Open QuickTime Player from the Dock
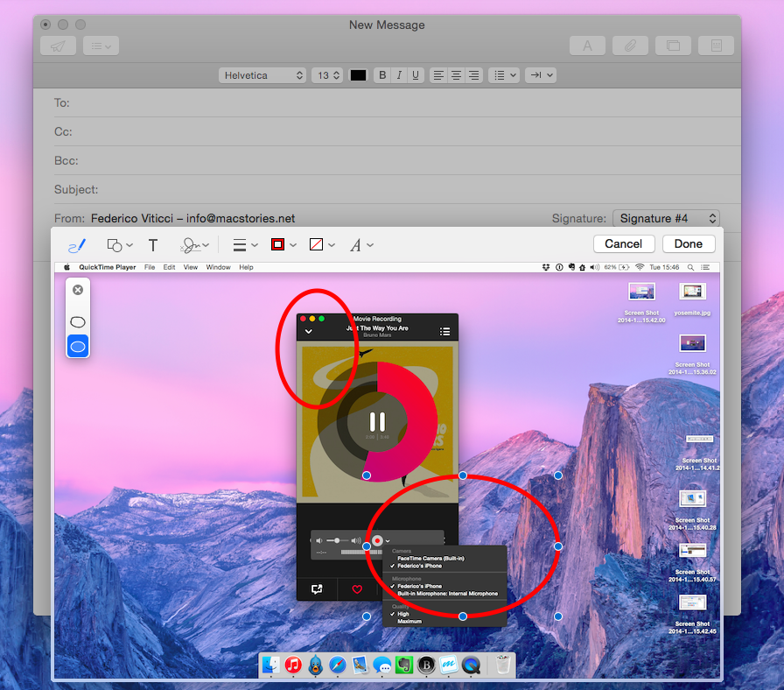This screenshot has height=690, width=784. pos(469,665)
